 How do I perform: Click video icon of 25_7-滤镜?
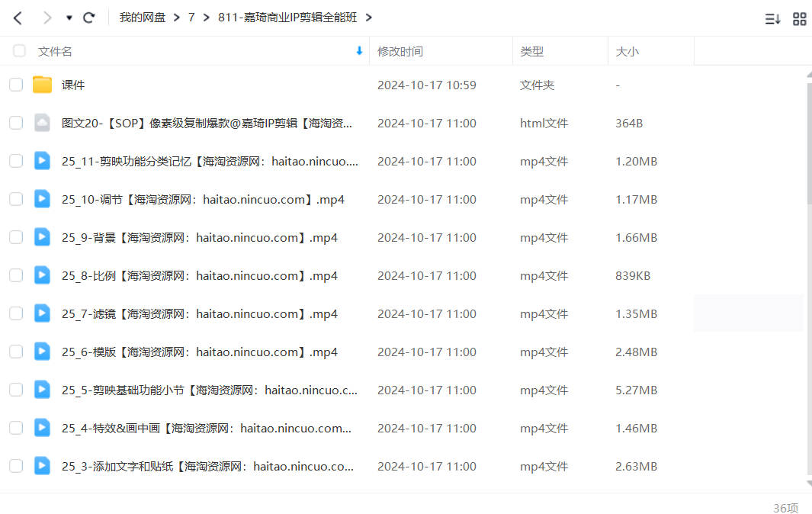tap(42, 313)
